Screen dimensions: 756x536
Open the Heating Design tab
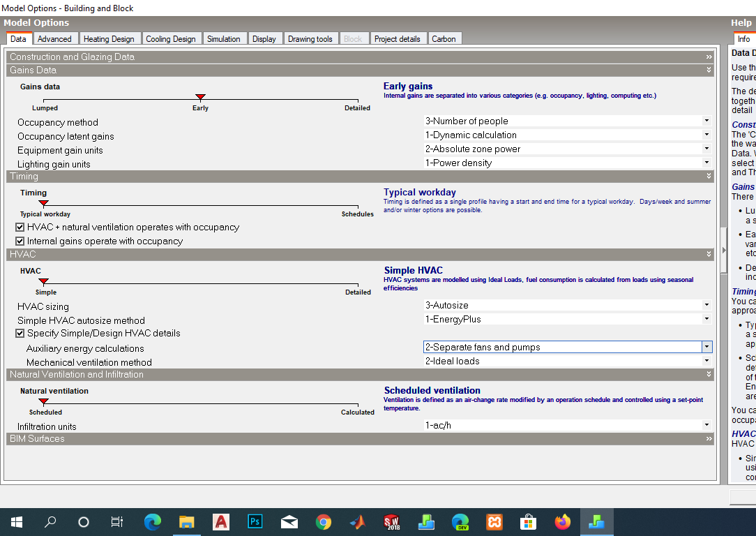[109, 39]
